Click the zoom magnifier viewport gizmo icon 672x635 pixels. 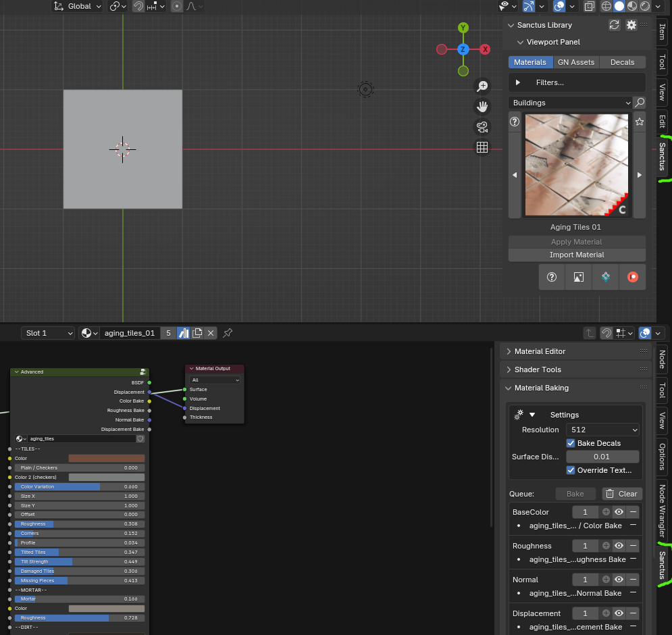coord(482,86)
